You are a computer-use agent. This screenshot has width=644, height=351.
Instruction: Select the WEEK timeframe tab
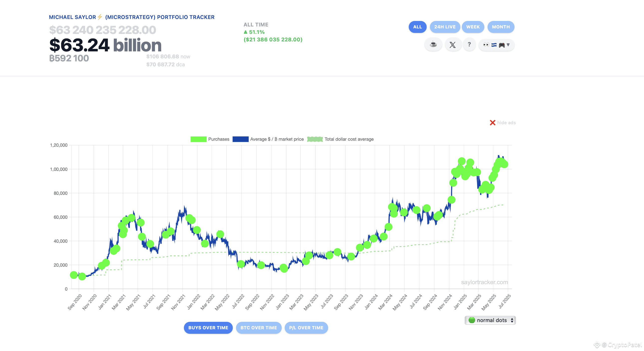[473, 27]
